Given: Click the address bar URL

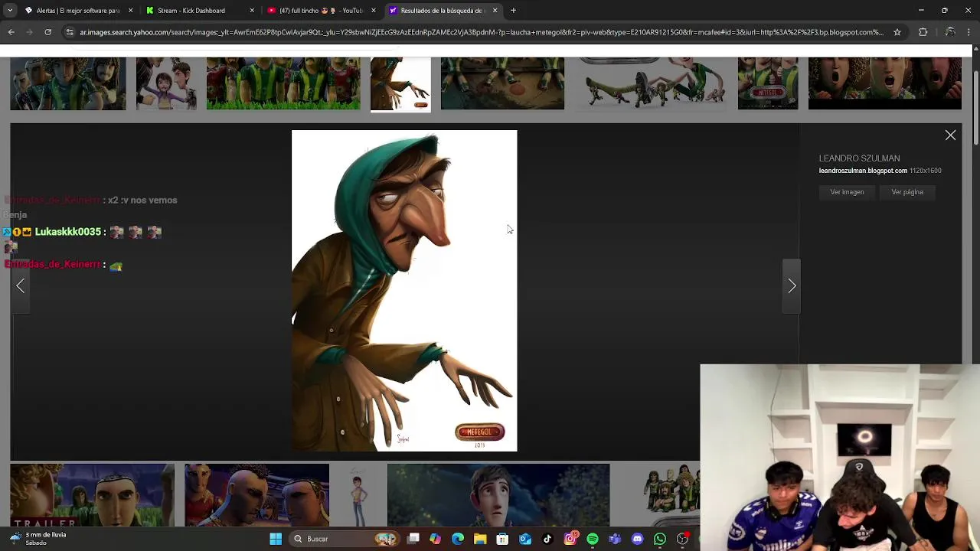Looking at the screenshot, I should (481, 32).
